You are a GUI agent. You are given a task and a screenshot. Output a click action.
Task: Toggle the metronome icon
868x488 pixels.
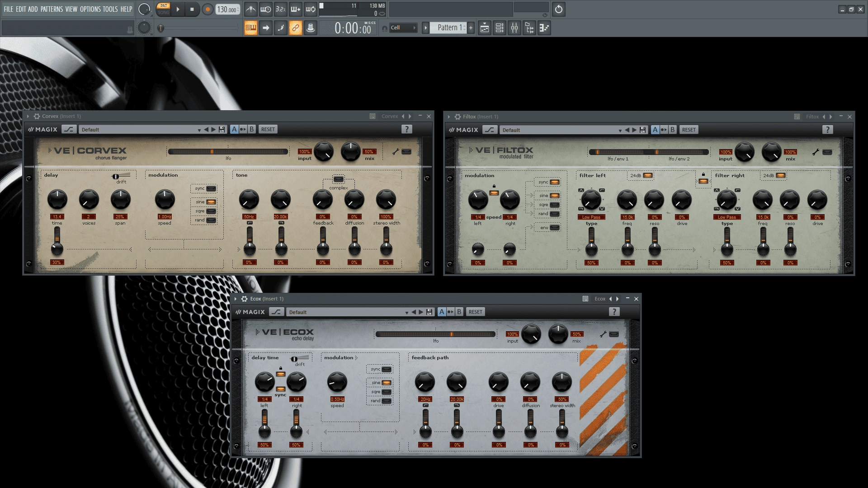(x=251, y=9)
